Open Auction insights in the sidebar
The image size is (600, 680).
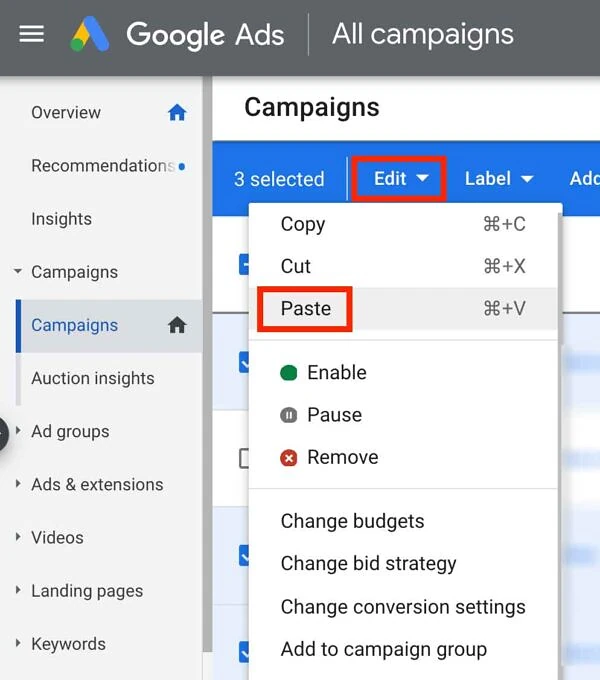pos(93,378)
